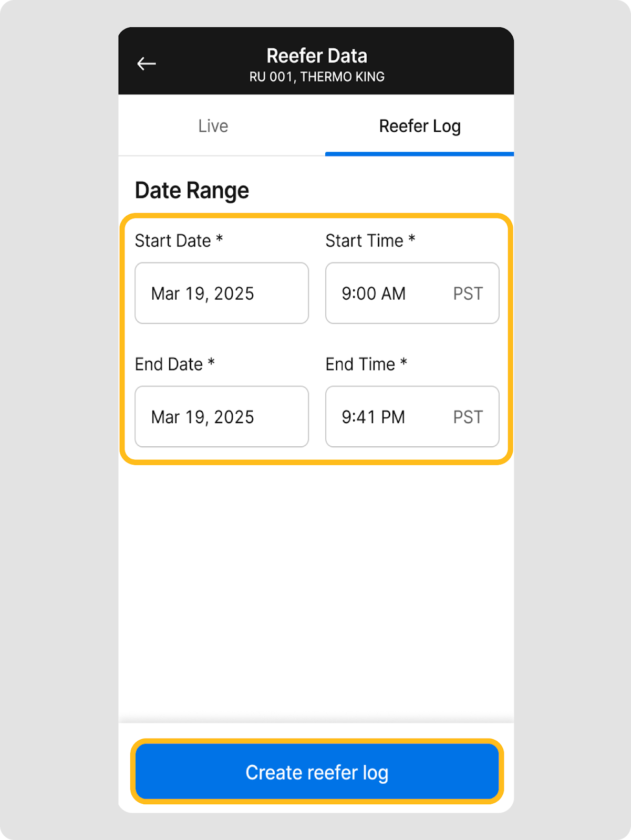This screenshot has height=840, width=631.
Task: Click the Start Time label
Action: [364, 241]
